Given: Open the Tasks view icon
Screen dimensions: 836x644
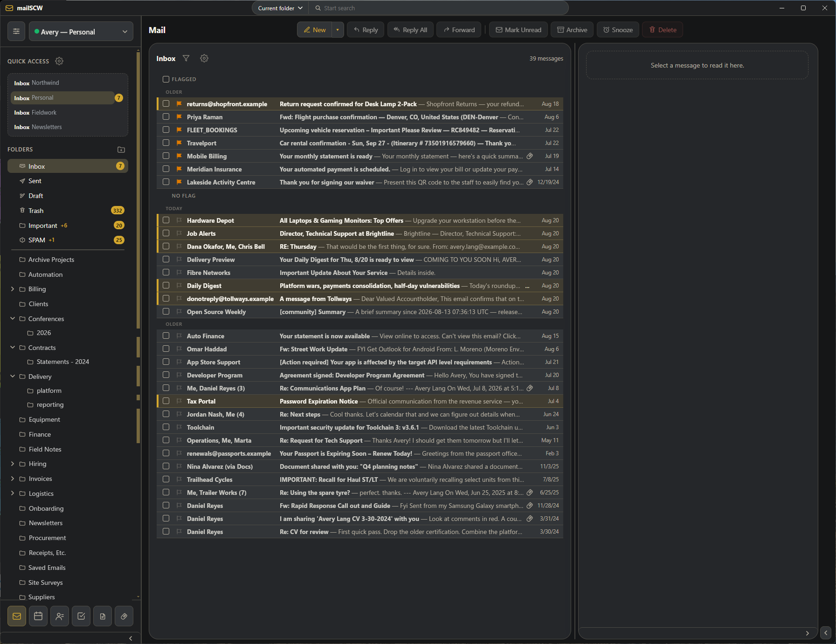Looking at the screenshot, I should 81,616.
